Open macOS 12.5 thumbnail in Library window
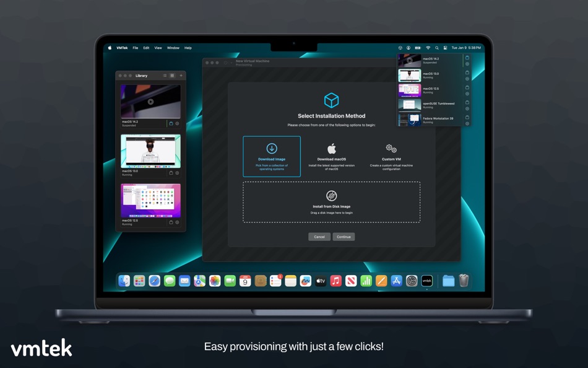This screenshot has height=368, width=588. tap(150, 201)
